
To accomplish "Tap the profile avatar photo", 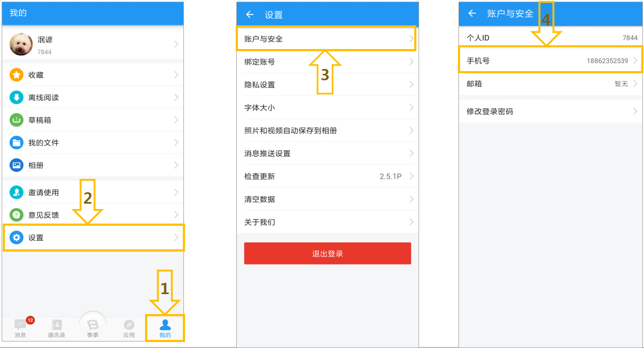I will pos(21,44).
